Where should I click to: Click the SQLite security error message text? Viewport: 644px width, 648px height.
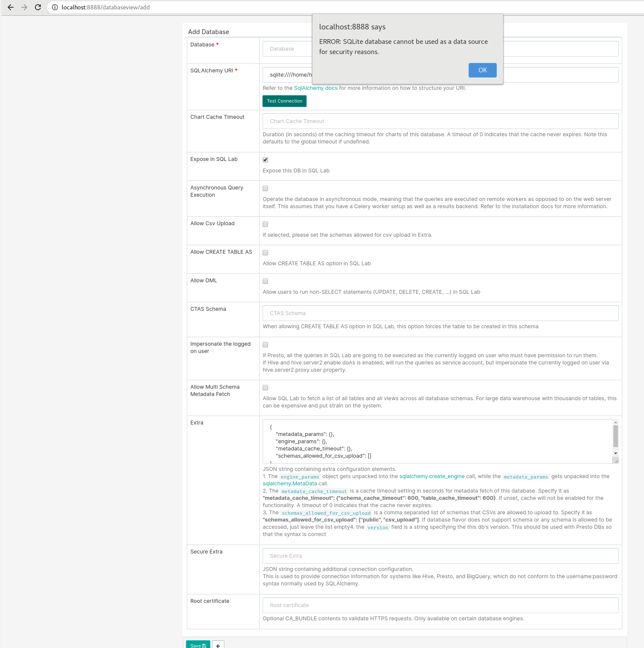(404, 47)
